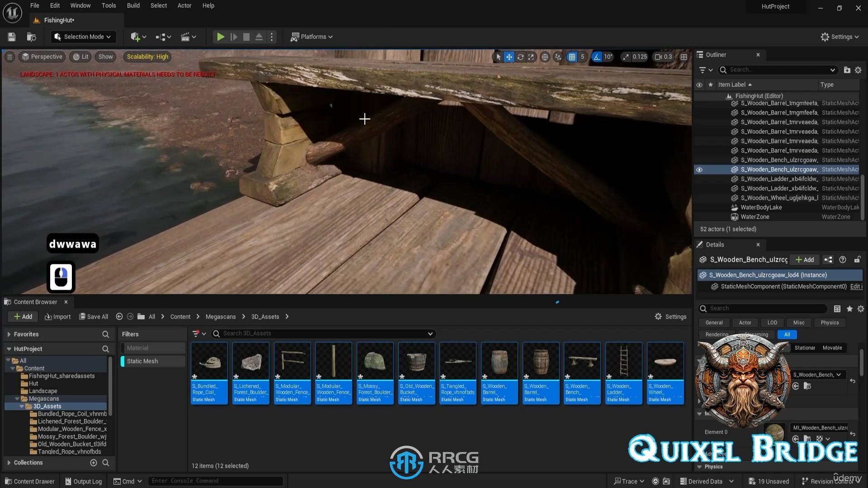Toggle visibility of S_Wooden_Bench_ulzrcgoaw
The height and width of the screenshot is (488, 868).
pyautogui.click(x=700, y=169)
